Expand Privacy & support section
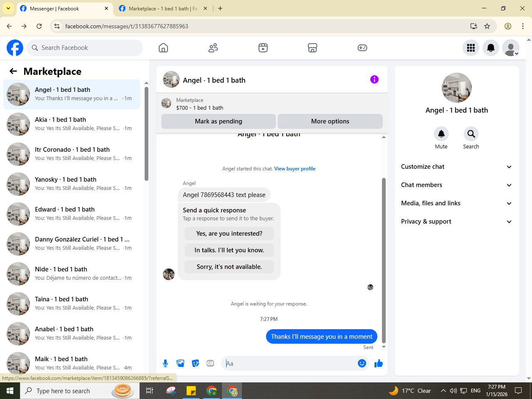 coord(456,222)
